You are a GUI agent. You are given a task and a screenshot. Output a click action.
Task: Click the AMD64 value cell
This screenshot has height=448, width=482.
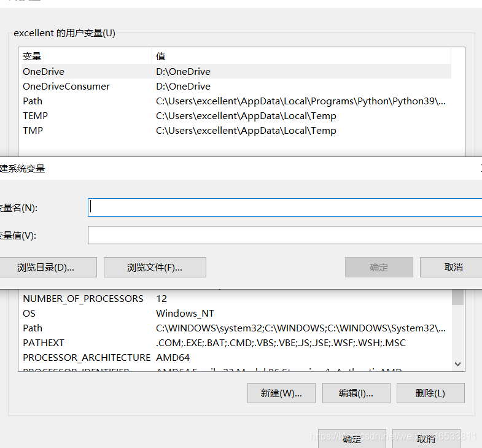(x=173, y=358)
